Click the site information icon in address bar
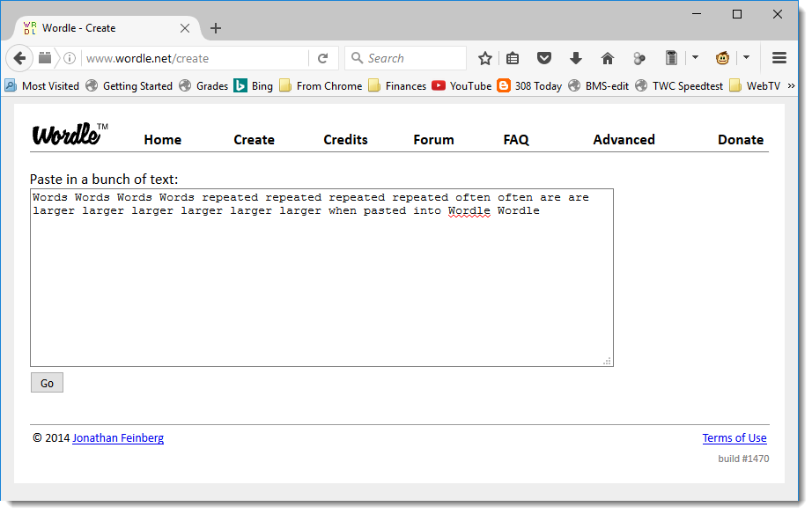This screenshot has height=514, width=812. 70,58
